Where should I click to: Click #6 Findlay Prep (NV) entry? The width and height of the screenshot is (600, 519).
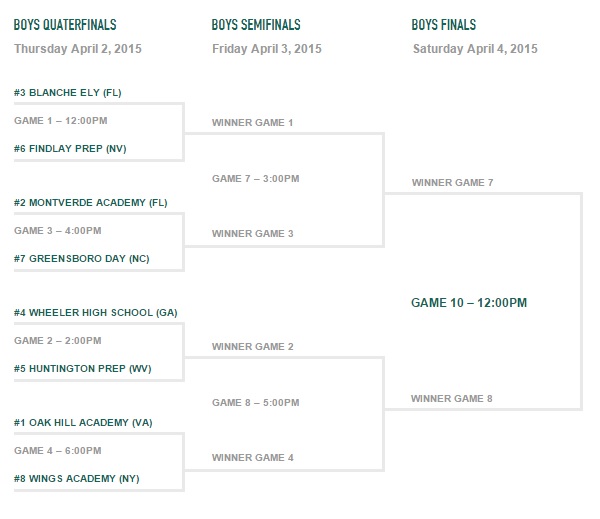tap(70, 149)
